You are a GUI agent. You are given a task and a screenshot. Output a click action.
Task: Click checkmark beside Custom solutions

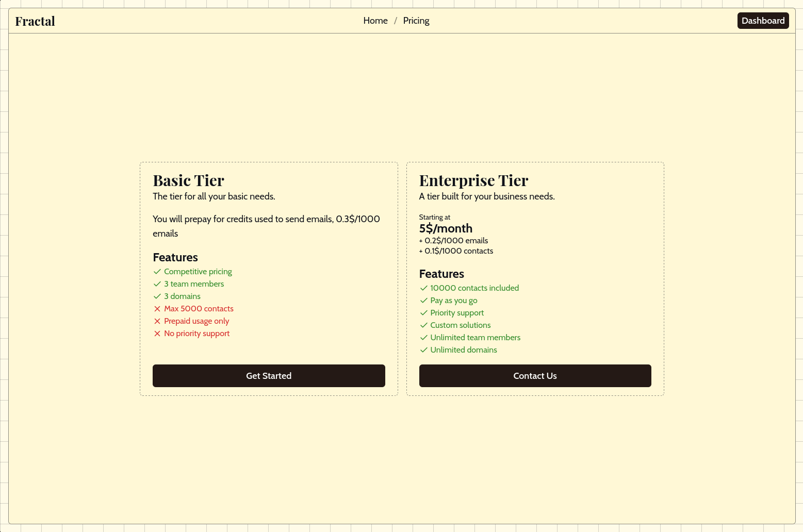pos(424,325)
